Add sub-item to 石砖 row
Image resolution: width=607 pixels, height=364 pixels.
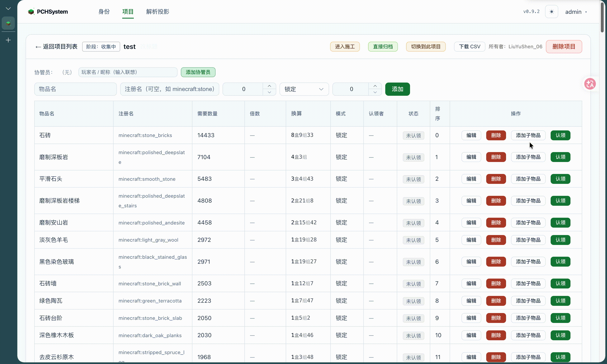click(528, 135)
